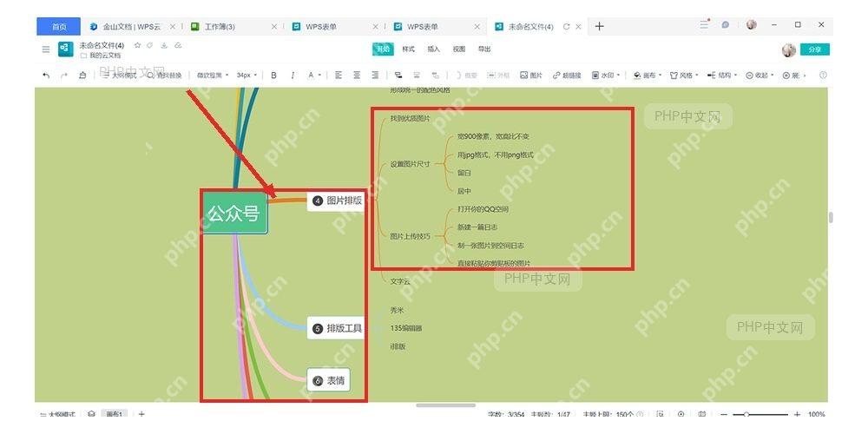Align text left
Image resolution: width=868 pixels, height=434 pixels.
(x=339, y=76)
